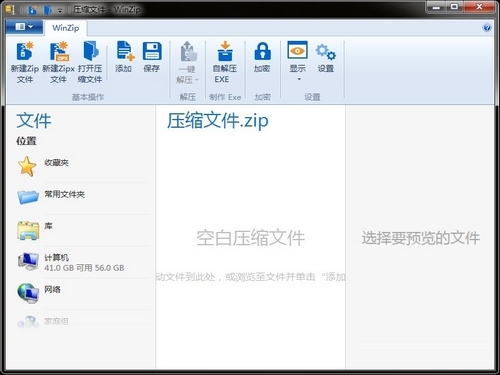Viewport: 500px width, 375px height.
Task: Open 计算机 location entry
Action: pyautogui.click(x=83, y=262)
